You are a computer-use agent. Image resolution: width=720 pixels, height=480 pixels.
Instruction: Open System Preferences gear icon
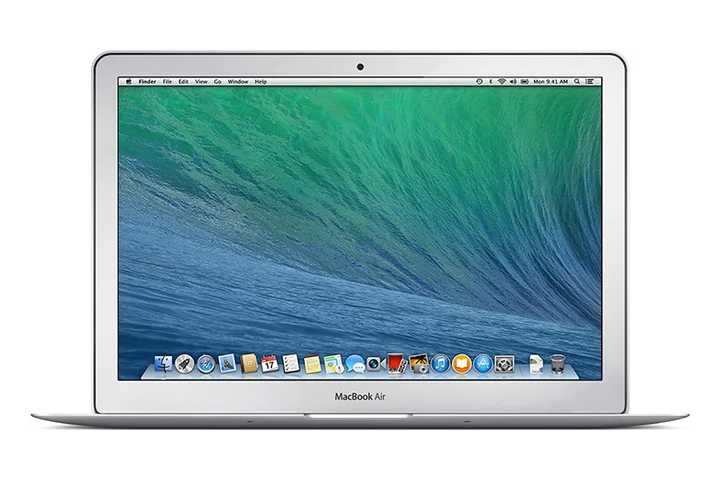pos(504,364)
